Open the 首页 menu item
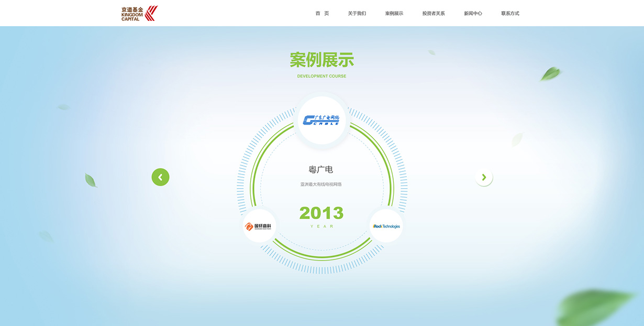Screen dimensions: 644x326 pyautogui.click(x=322, y=14)
